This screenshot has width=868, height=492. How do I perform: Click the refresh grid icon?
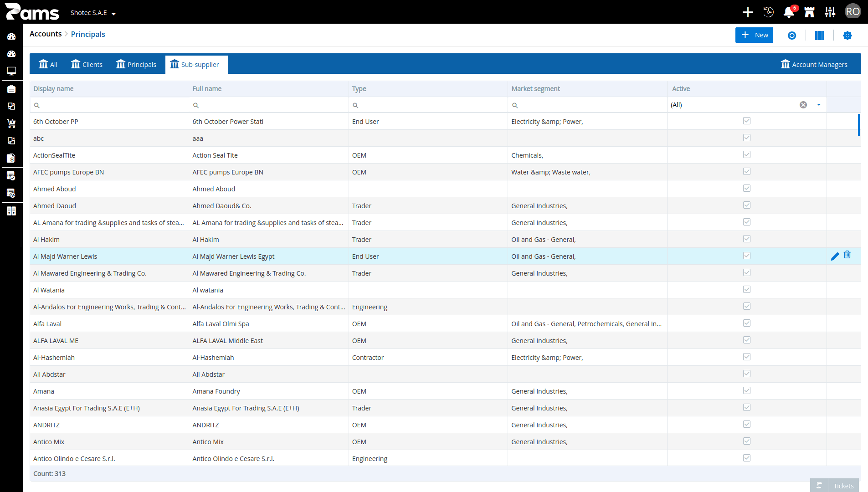click(x=791, y=35)
